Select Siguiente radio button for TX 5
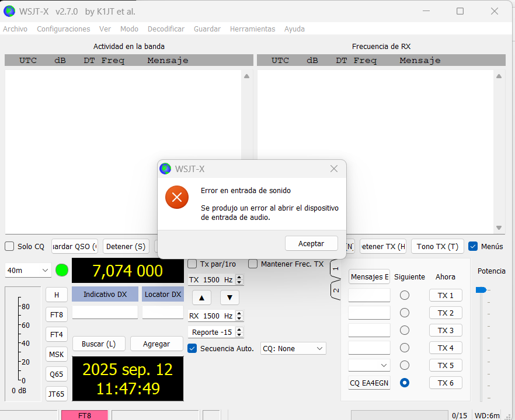515x420 pixels. click(x=405, y=365)
